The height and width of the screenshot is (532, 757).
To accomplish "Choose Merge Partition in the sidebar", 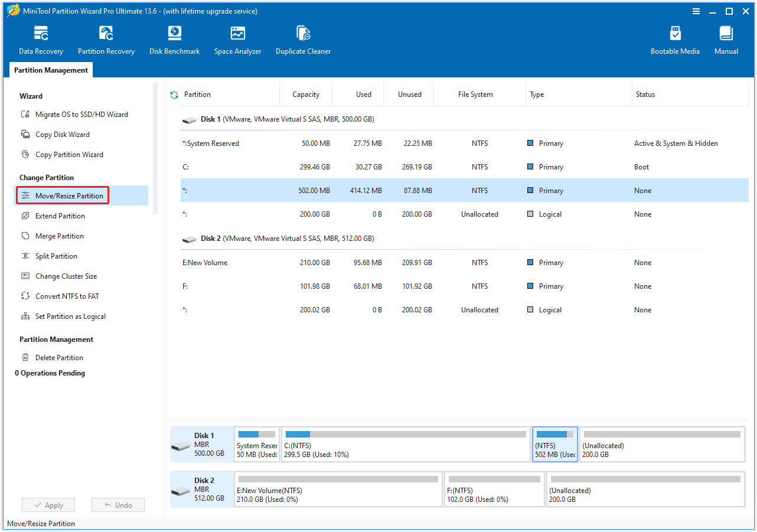I will coord(59,236).
